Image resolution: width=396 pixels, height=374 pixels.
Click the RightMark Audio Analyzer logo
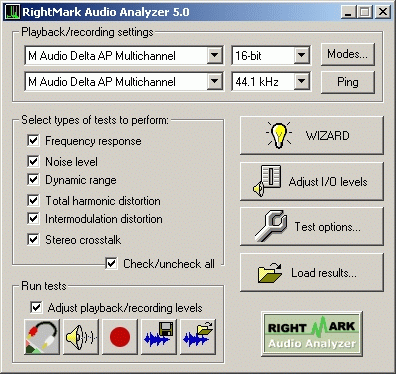click(x=312, y=334)
